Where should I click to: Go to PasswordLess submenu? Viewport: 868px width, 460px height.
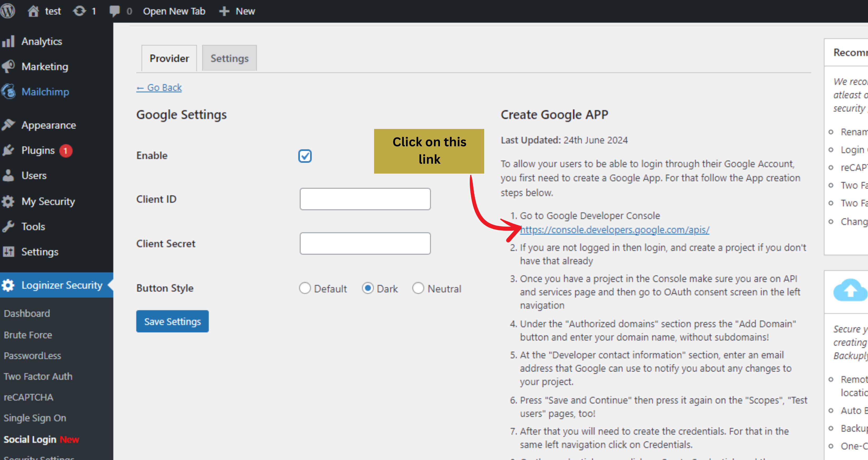(x=32, y=355)
